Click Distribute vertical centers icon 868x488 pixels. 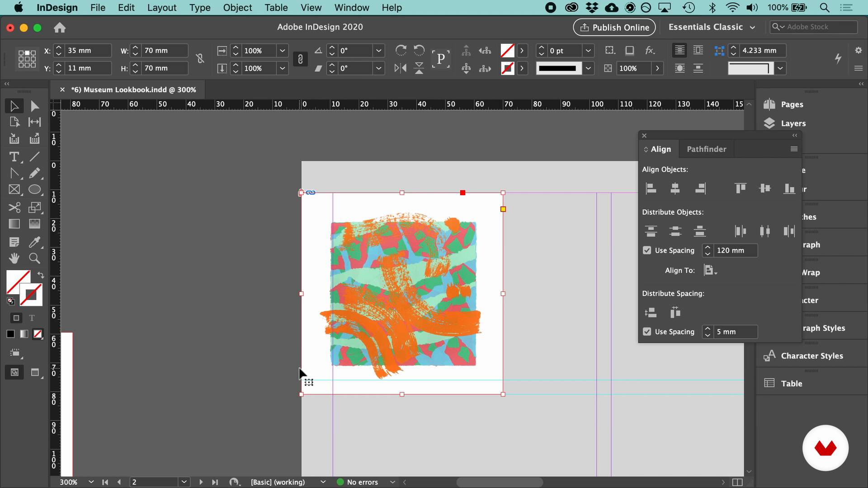point(675,231)
